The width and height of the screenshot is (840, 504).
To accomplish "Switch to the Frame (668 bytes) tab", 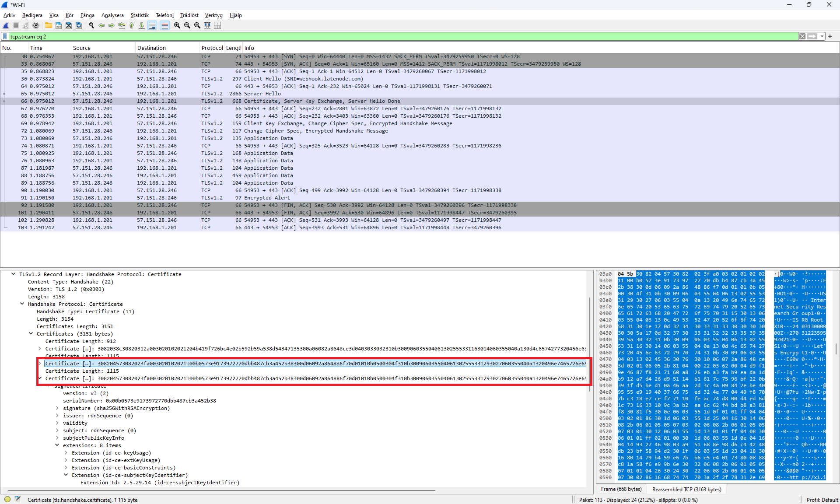I will tap(621, 489).
